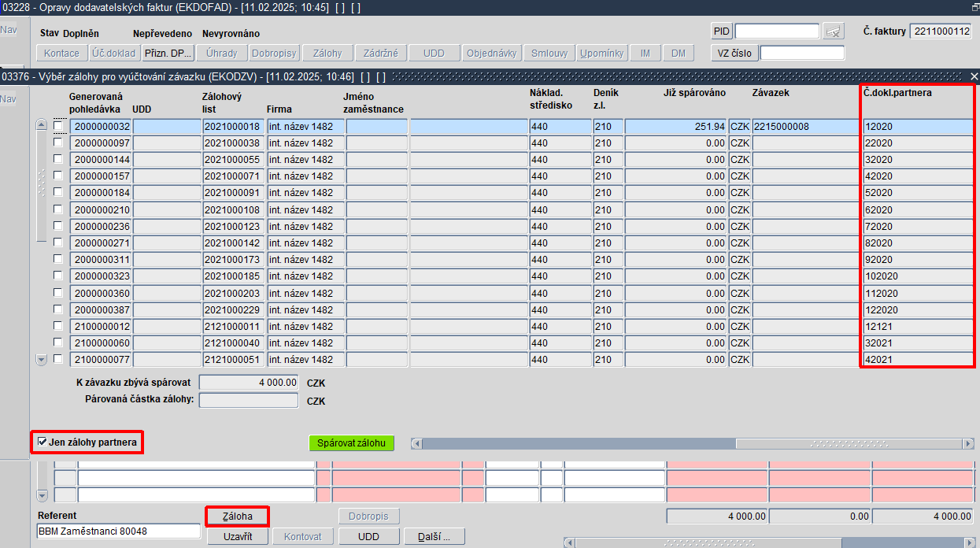This screenshot has width=980, height=548.
Task: Click left arrow of horizontal scrollbar
Action: (x=416, y=443)
